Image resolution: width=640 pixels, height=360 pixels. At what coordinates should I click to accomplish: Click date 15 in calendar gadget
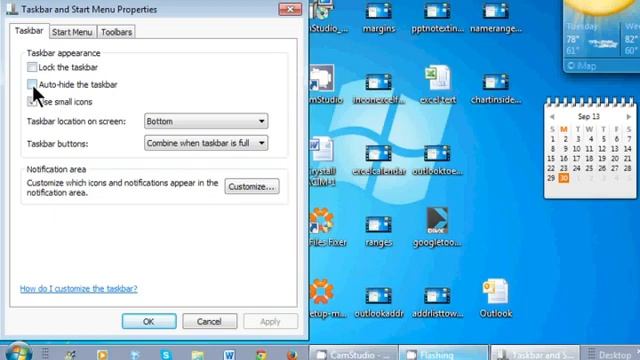pyautogui.click(x=551, y=158)
